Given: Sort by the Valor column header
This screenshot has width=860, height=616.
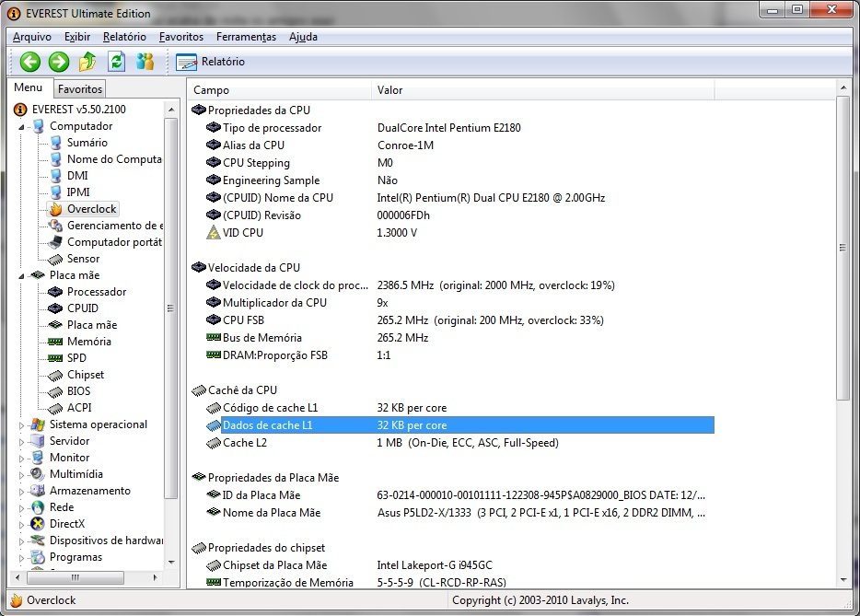Looking at the screenshot, I should pos(543,90).
